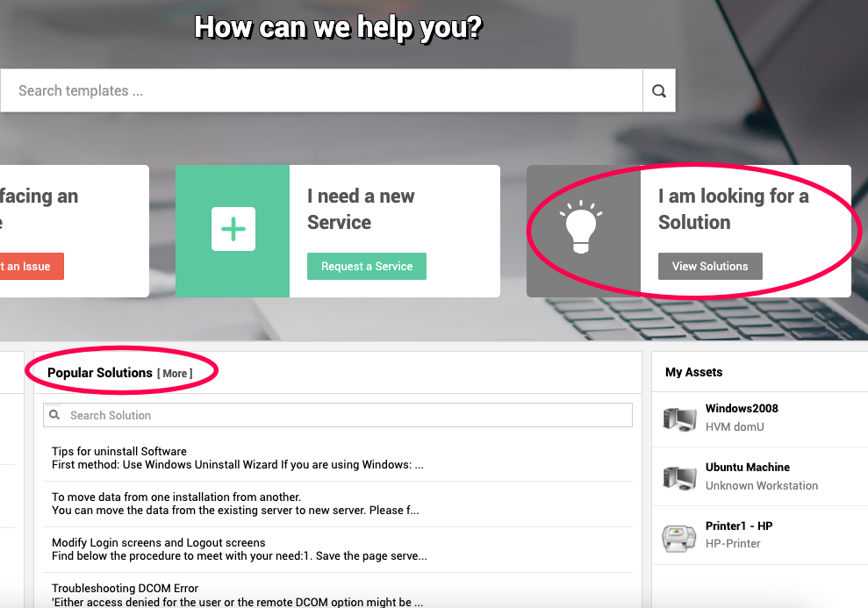
Task: Focus the Search templates input field
Action: coord(321,90)
